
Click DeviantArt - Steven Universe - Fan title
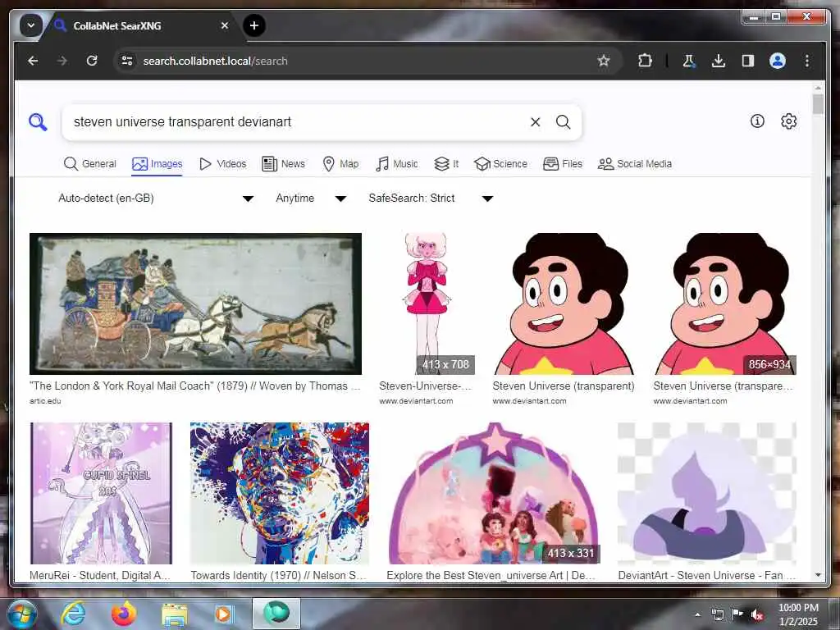point(706,575)
